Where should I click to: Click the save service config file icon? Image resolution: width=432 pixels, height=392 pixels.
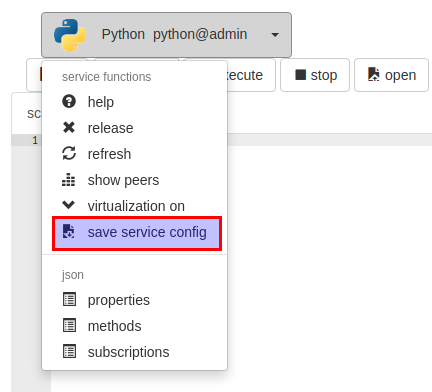[69, 231]
